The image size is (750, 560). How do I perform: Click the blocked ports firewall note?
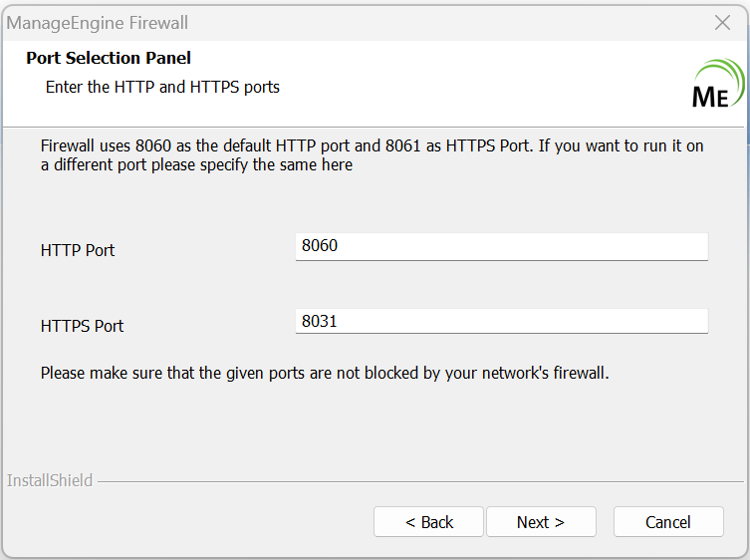[x=324, y=374]
